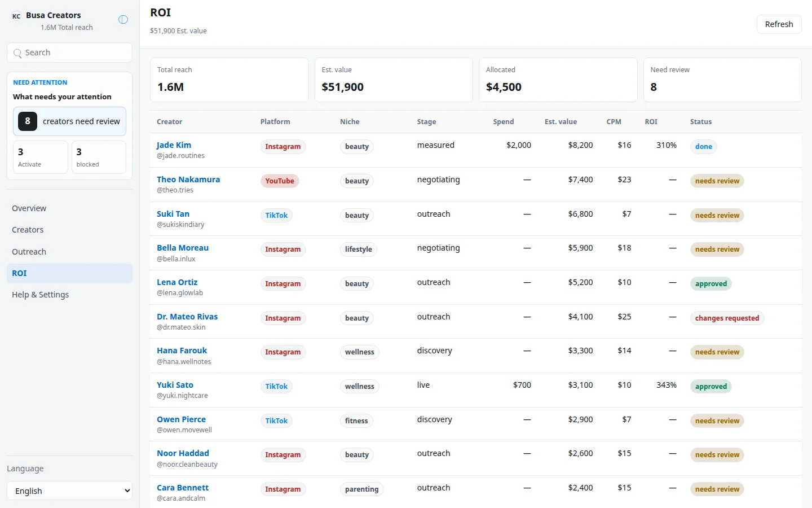Click the @owen.movewell handle

[184, 430]
